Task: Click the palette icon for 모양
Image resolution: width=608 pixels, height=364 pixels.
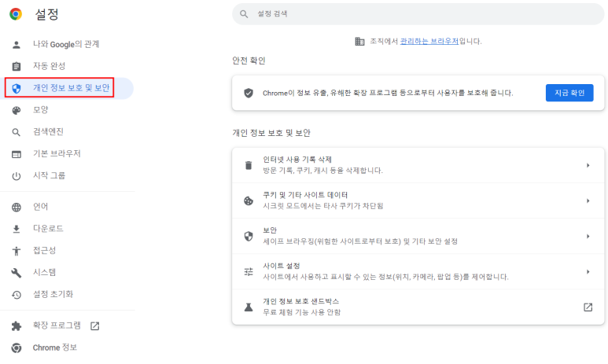Action: coord(17,111)
